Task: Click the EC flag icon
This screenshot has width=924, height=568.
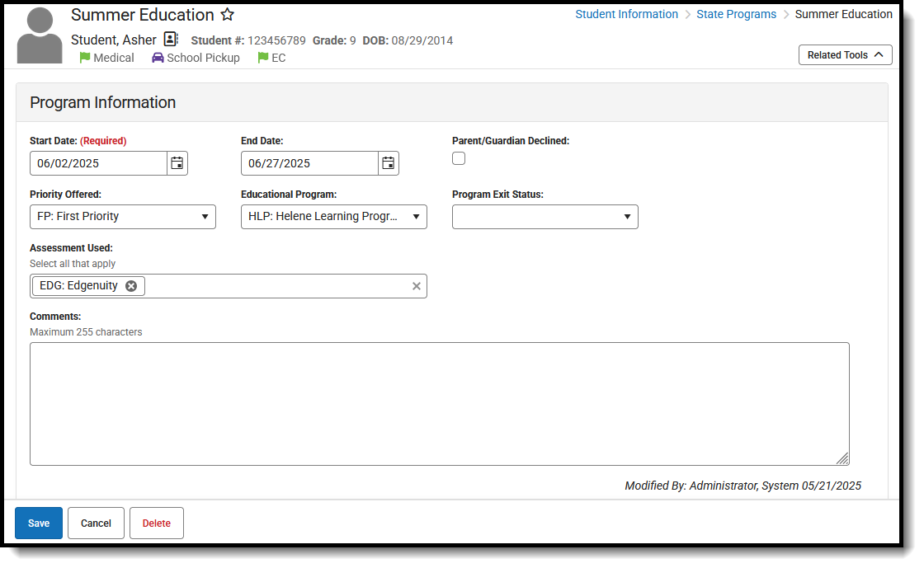Action: pyautogui.click(x=263, y=58)
